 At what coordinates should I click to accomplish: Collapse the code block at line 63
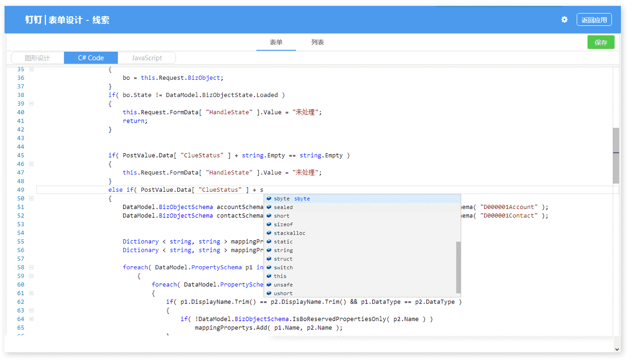point(31,310)
